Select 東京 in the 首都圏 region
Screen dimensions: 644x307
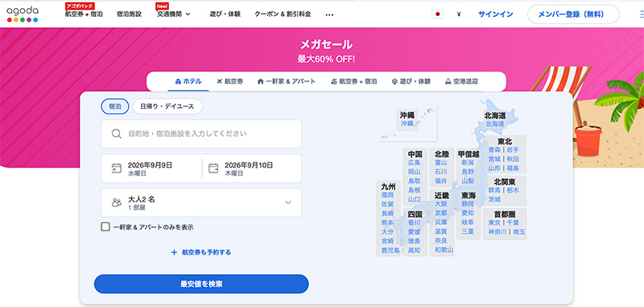[494, 222]
